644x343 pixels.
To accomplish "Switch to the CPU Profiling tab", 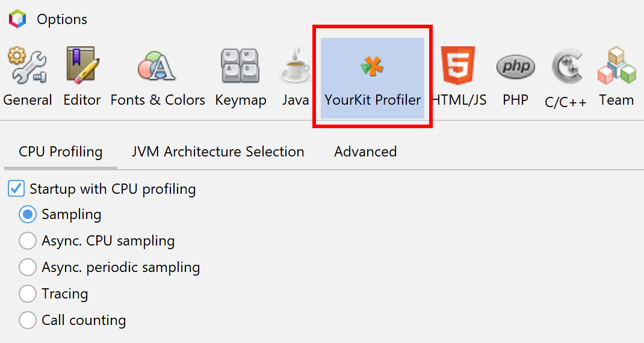I will 61,152.
